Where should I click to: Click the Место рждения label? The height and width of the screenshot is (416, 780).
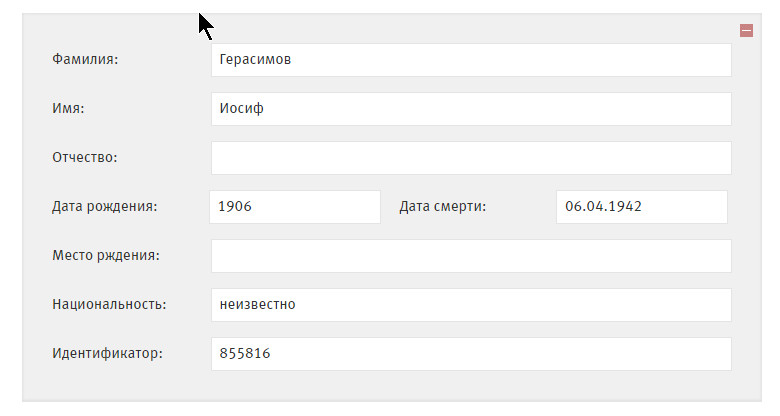pyautogui.click(x=106, y=256)
